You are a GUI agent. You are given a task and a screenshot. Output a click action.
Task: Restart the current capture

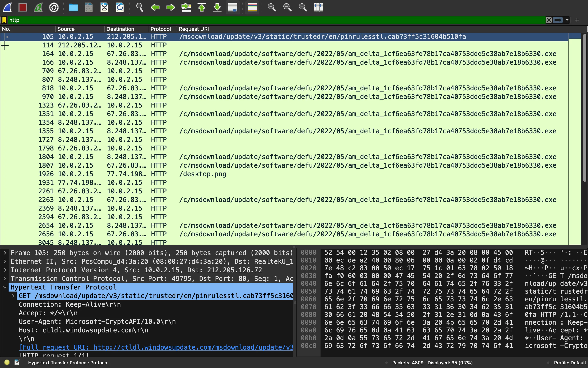coord(38,7)
